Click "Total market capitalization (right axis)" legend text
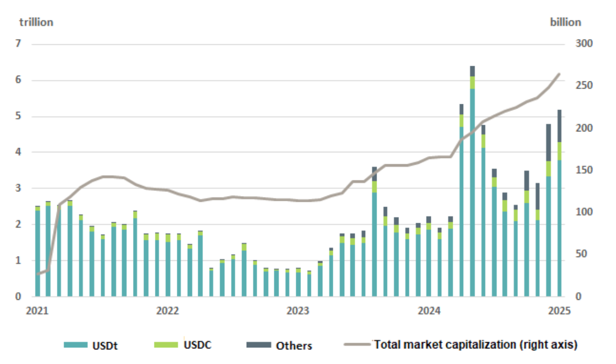 pyautogui.click(x=475, y=344)
